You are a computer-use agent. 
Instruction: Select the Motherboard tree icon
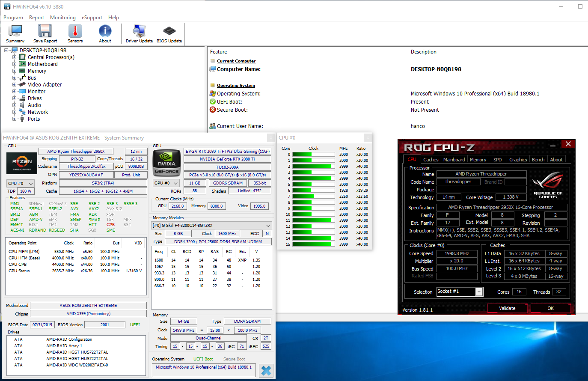pyautogui.click(x=22, y=64)
